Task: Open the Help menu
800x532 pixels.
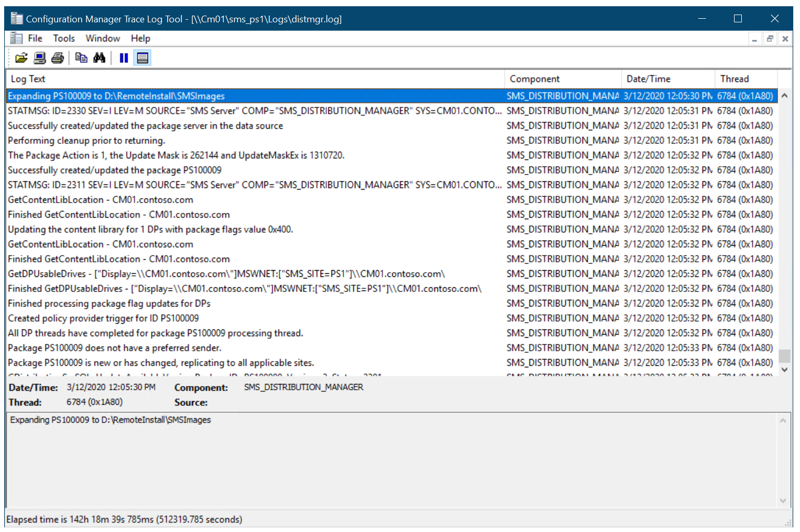Action: 140,38
